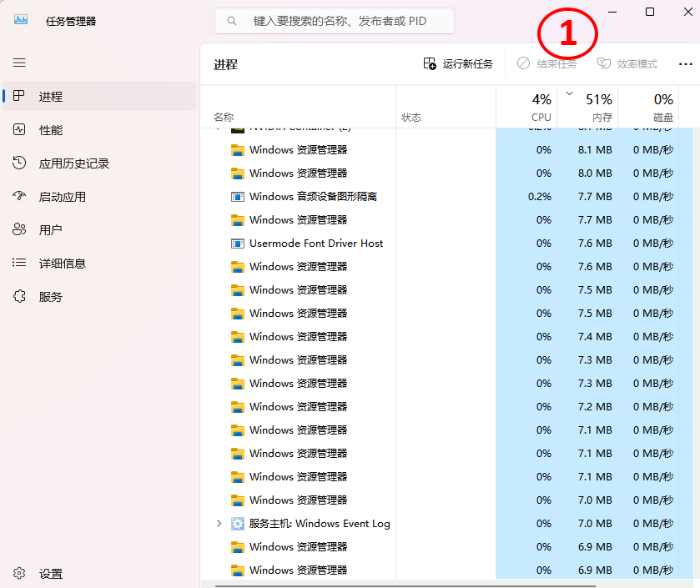Click the 51% memory usage total
The width and height of the screenshot is (700, 588).
tap(599, 99)
